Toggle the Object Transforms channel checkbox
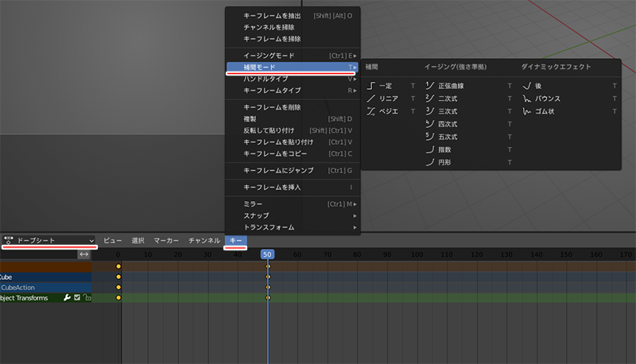The width and height of the screenshot is (636, 364). 77,298
